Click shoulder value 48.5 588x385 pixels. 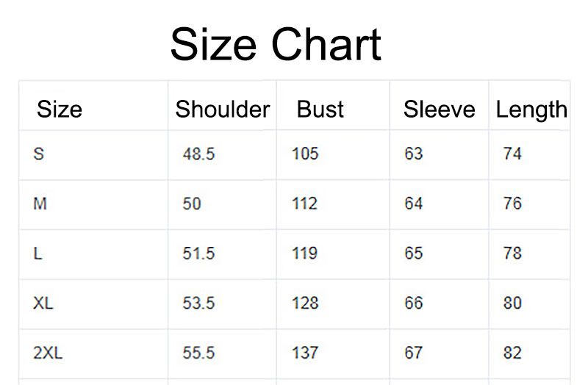pos(198,154)
